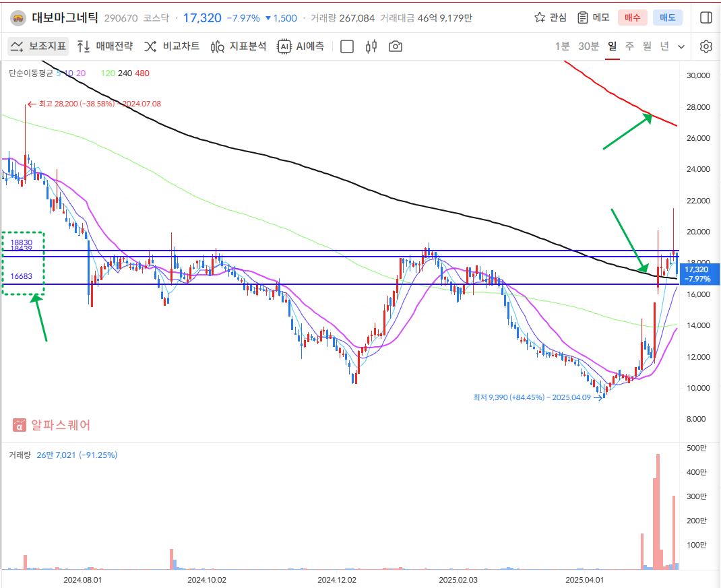The height and width of the screenshot is (588, 721).
Task: Select the 주 weekly timeframe tab
Action: coord(629,46)
